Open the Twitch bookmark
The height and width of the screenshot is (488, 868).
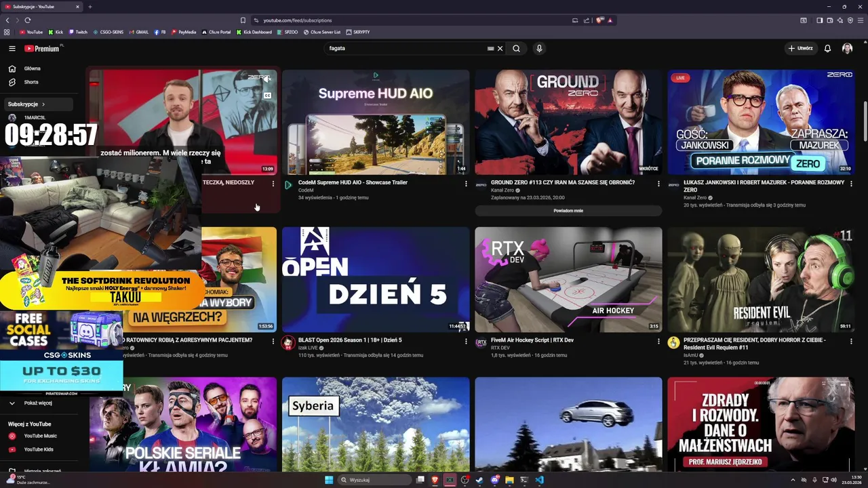click(78, 32)
